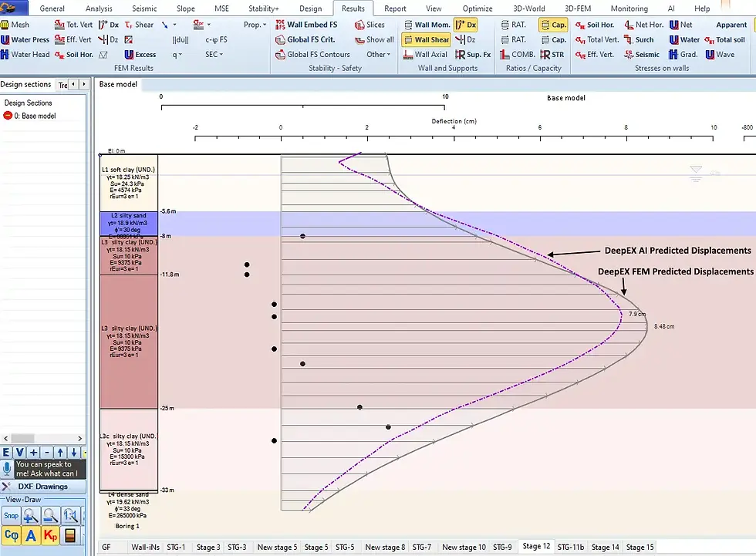Show Eff. Vert FEM stress

73,39
